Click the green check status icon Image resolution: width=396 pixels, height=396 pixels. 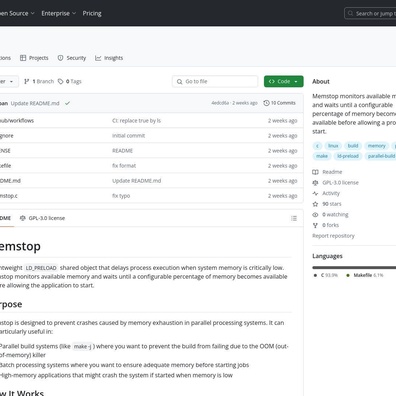pyautogui.click(x=67, y=103)
